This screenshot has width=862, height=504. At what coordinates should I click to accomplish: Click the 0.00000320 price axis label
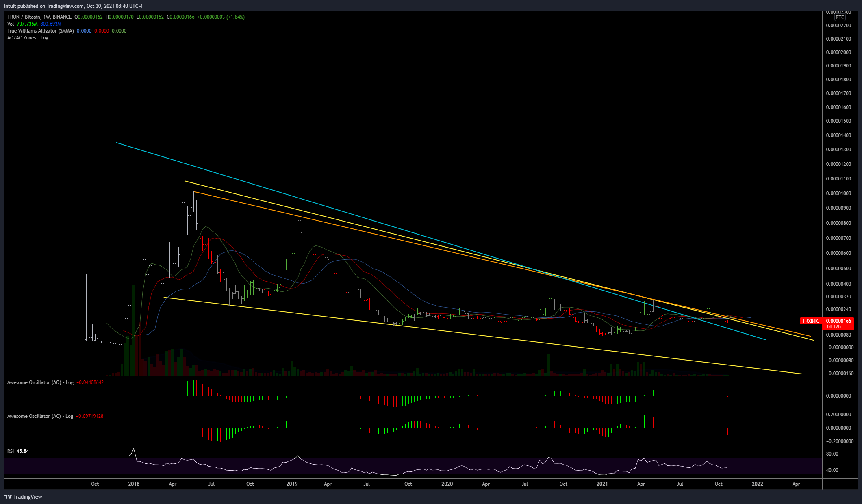coord(838,297)
